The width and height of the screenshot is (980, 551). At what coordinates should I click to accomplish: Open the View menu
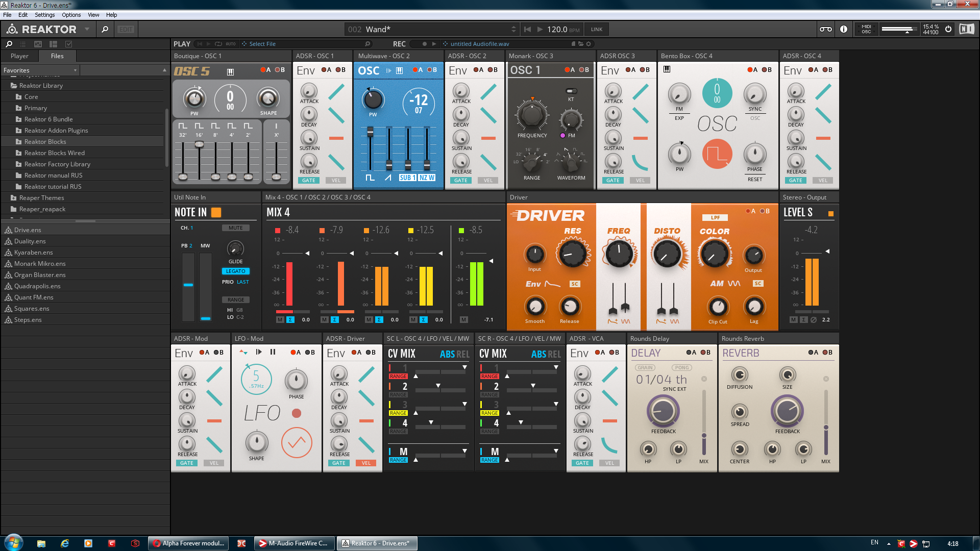click(94, 15)
